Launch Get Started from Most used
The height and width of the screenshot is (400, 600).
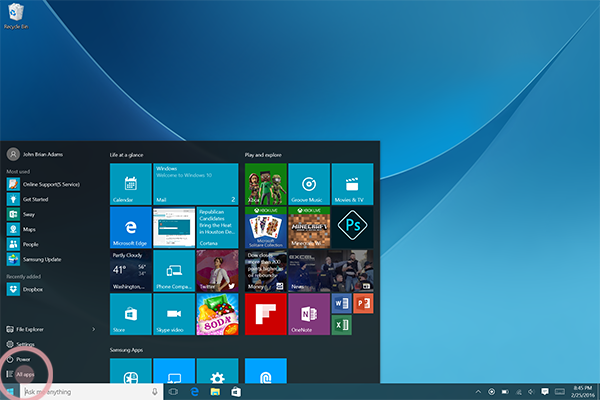pos(28,199)
